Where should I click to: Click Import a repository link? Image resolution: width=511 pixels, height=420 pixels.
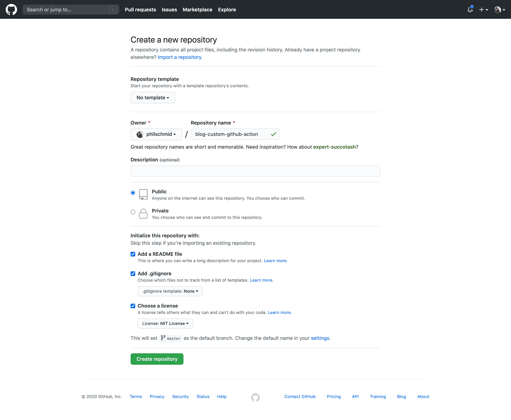[180, 57]
